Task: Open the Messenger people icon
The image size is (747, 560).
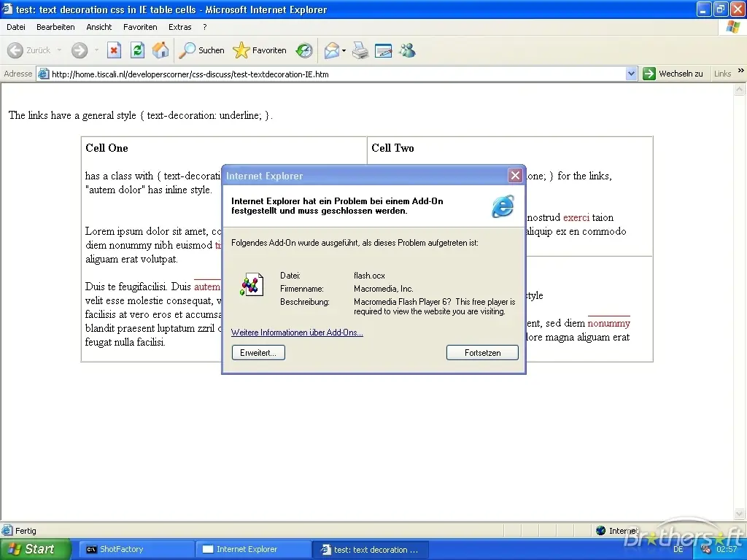Action: click(407, 50)
